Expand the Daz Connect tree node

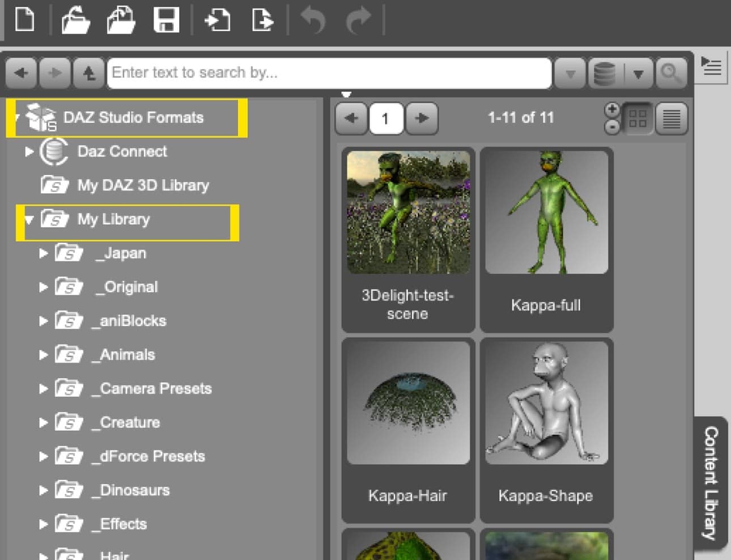pos(29,151)
